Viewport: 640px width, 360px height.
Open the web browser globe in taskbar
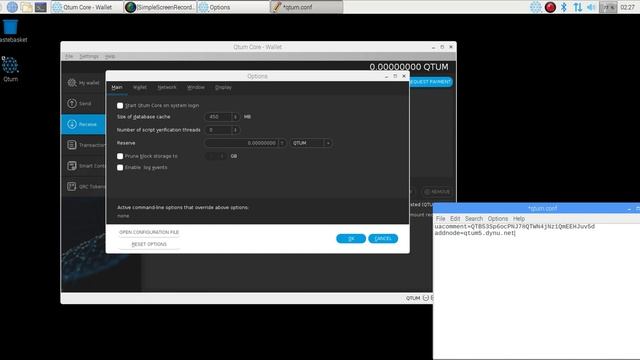(12, 7)
